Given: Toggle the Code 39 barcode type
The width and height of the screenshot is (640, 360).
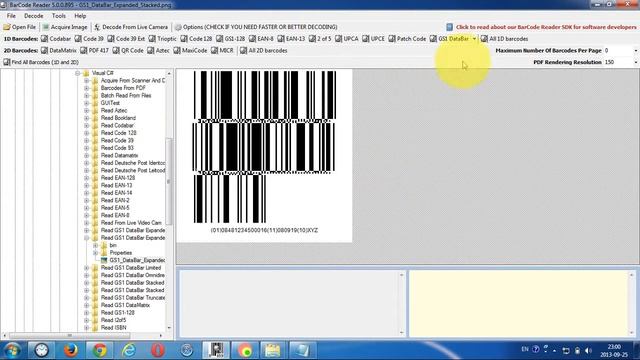Looking at the screenshot, I should [x=89, y=39].
